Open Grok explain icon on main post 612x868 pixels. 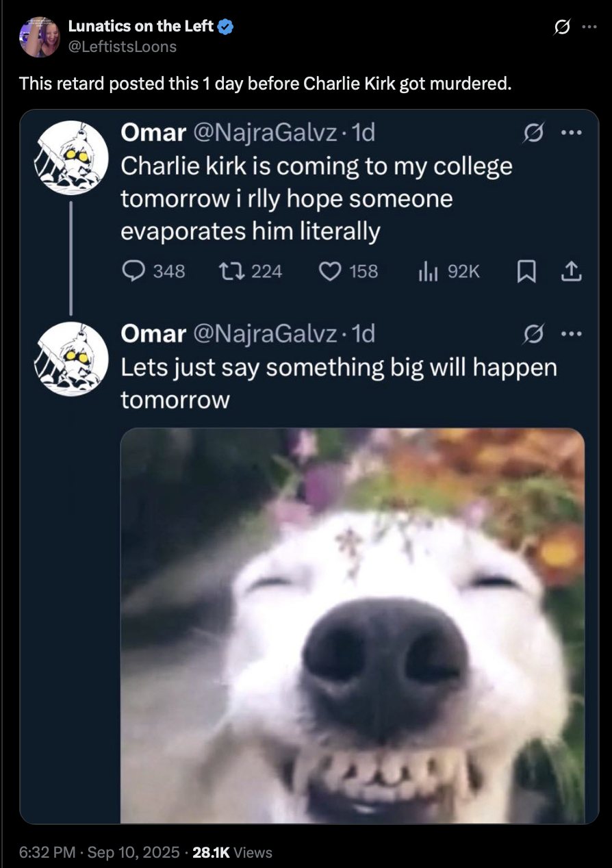(561, 29)
